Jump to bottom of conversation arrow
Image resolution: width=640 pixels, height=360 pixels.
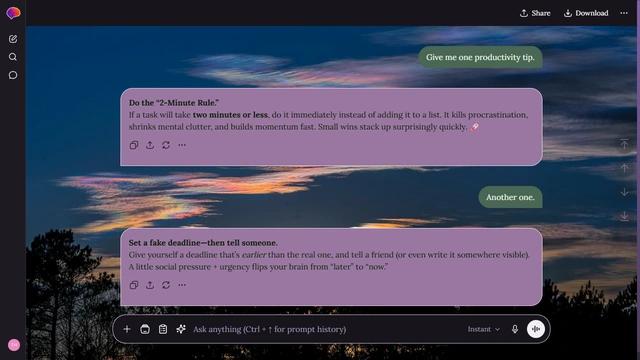tap(624, 216)
